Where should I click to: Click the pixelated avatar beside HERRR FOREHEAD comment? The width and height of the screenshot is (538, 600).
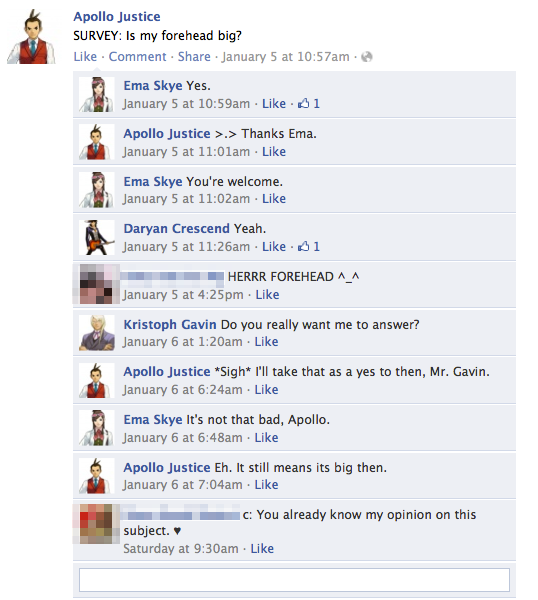97,284
